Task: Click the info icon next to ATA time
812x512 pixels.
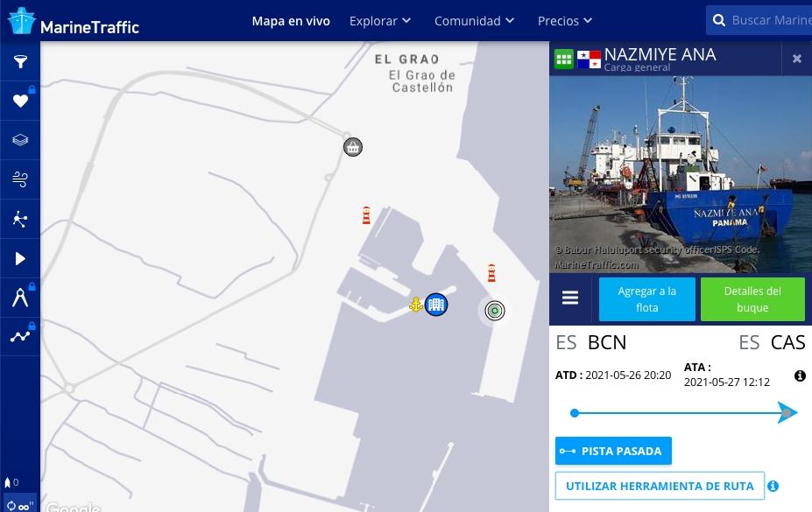Action: tap(800, 375)
